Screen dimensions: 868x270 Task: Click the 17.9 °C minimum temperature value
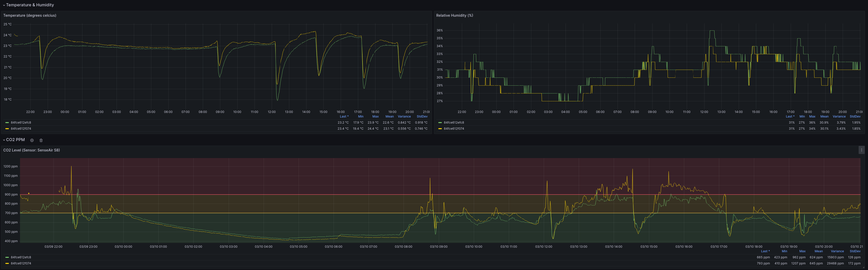point(358,123)
